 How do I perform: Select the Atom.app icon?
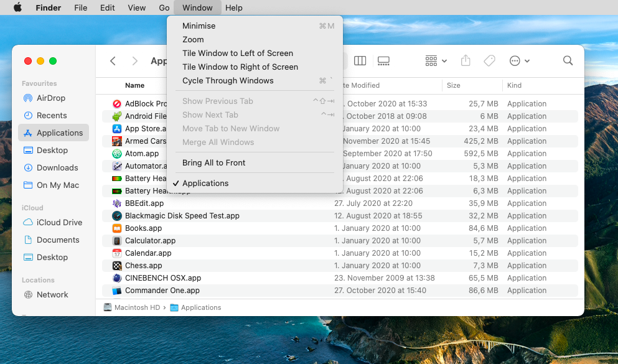point(116,154)
